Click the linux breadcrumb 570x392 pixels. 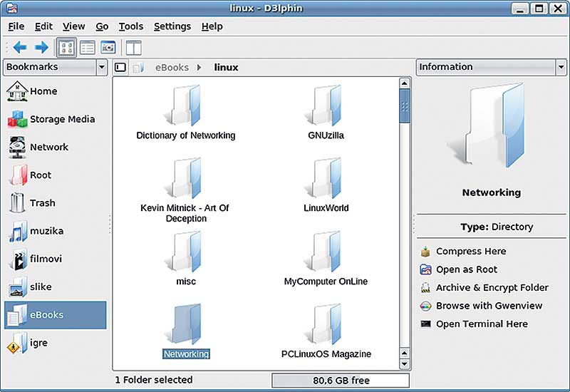coord(226,68)
